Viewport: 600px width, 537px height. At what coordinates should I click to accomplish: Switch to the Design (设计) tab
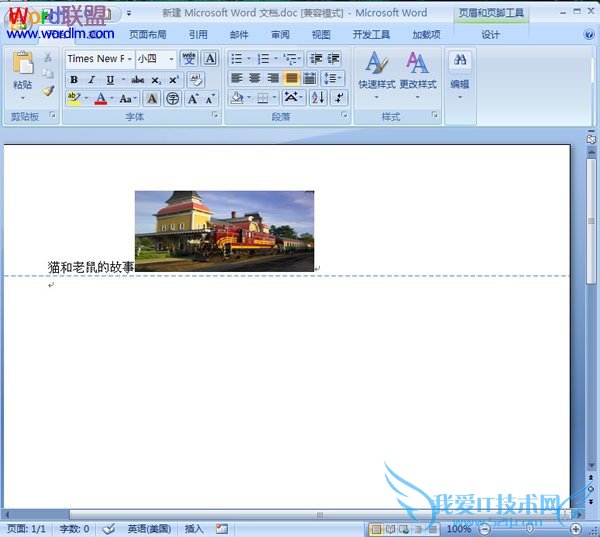click(x=491, y=35)
